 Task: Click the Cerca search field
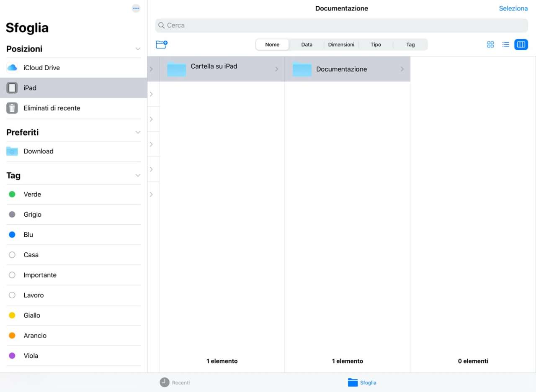coord(342,26)
